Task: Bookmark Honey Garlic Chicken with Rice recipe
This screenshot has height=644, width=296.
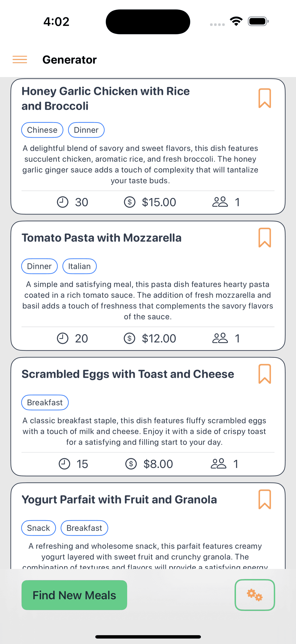Action: click(x=264, y=98)
